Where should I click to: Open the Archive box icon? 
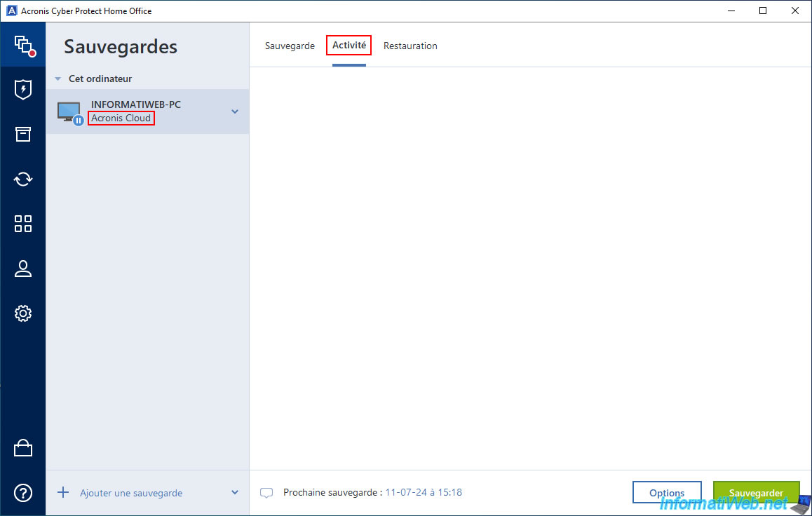[x=22, y=134]
